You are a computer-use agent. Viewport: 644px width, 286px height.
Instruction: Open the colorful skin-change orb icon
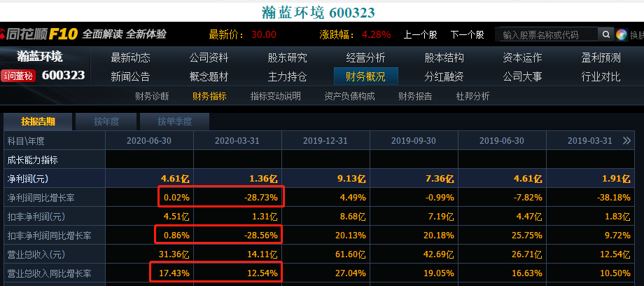point(622,34)
